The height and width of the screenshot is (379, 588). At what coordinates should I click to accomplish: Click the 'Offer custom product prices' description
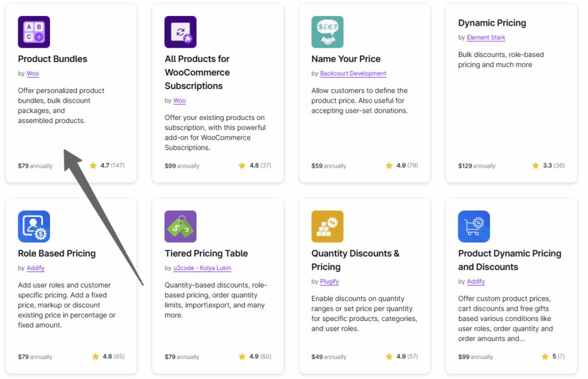[x=505, y=318]
